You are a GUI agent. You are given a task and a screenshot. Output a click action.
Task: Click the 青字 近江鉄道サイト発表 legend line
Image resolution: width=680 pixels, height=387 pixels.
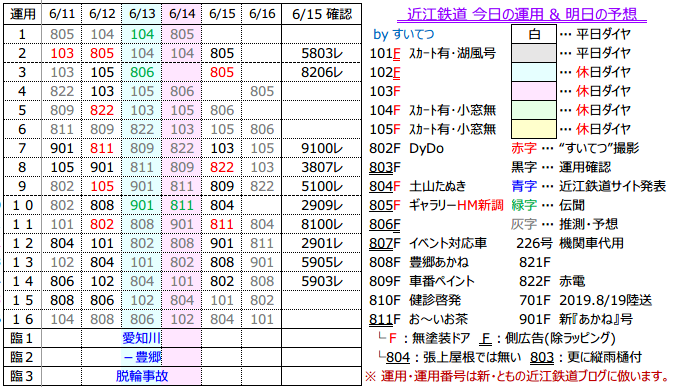588,187
